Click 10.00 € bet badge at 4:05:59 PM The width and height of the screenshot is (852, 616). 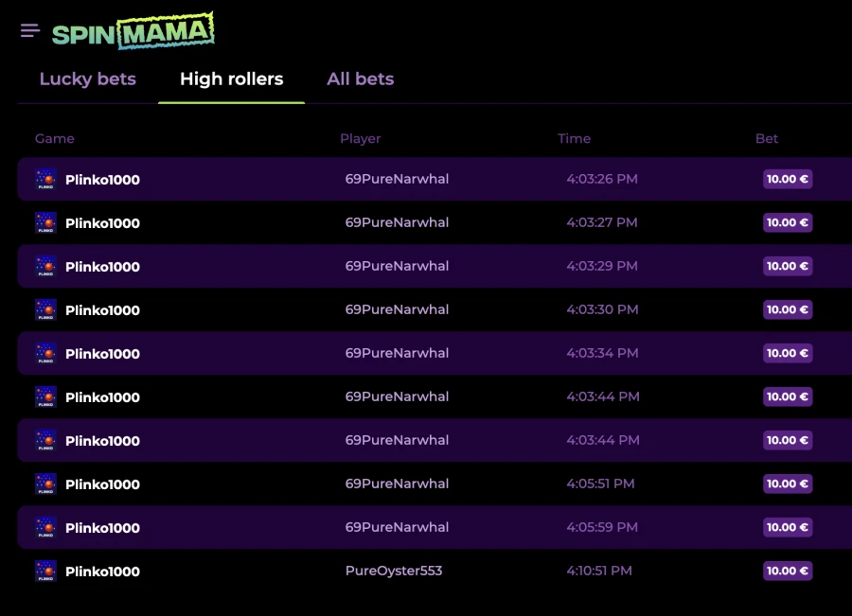(x=788, y=527)
